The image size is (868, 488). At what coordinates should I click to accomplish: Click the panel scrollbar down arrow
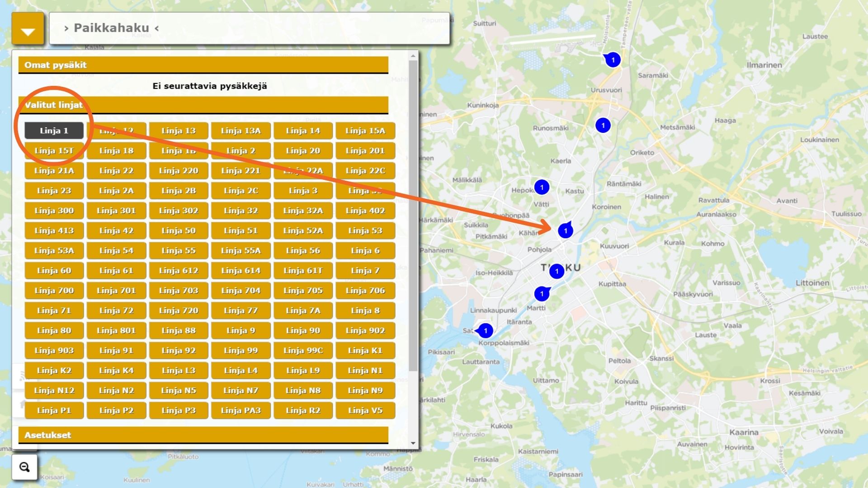click(x=413, y=443)
